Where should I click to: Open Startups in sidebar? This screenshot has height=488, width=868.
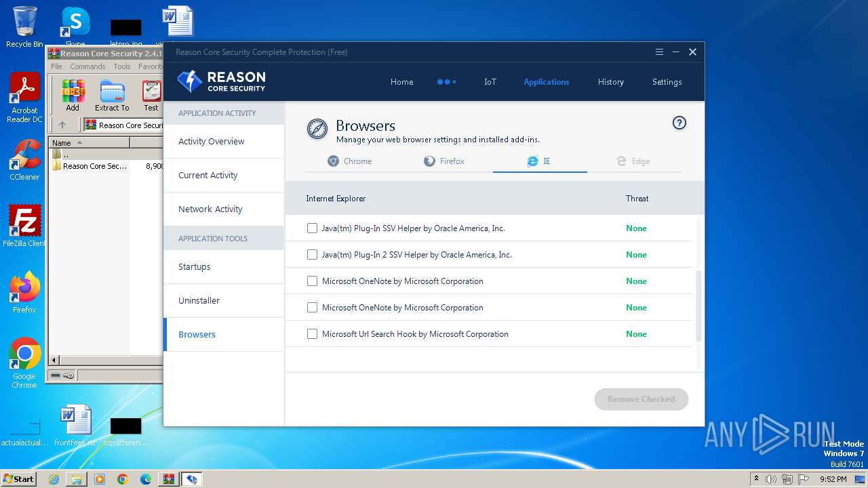point(224,267)
